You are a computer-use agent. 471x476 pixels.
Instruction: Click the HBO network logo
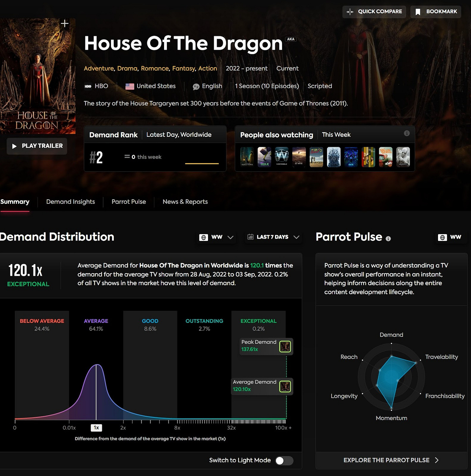point(88,86)
